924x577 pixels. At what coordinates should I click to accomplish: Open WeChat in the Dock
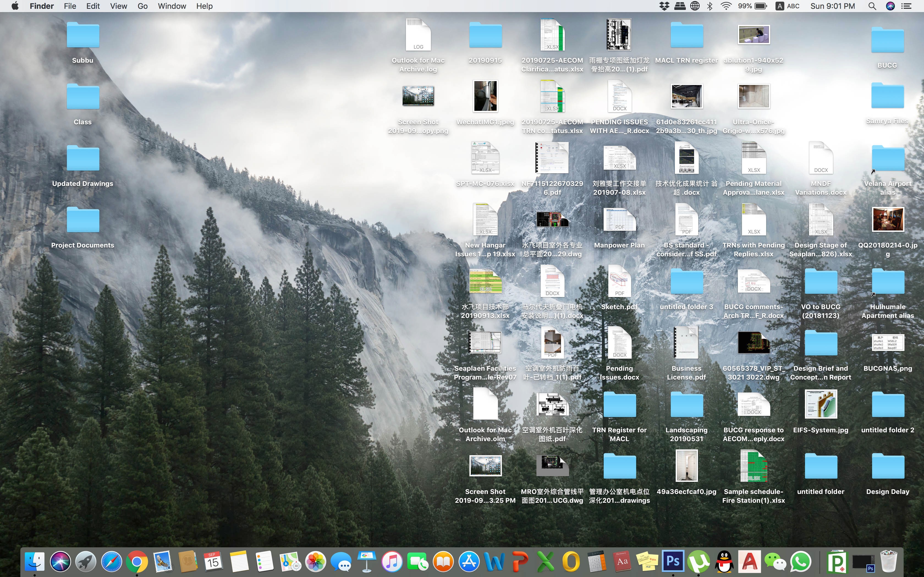tap(775, 562)
